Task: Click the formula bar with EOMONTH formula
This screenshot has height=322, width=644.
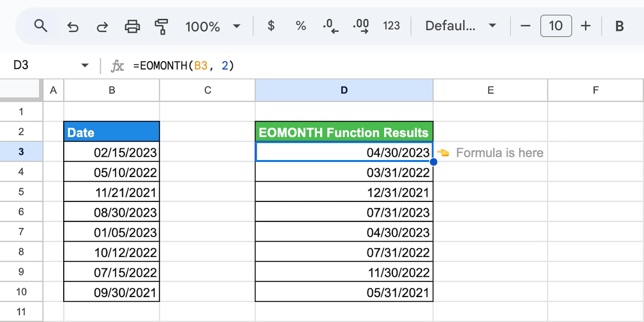Action: 387,65
